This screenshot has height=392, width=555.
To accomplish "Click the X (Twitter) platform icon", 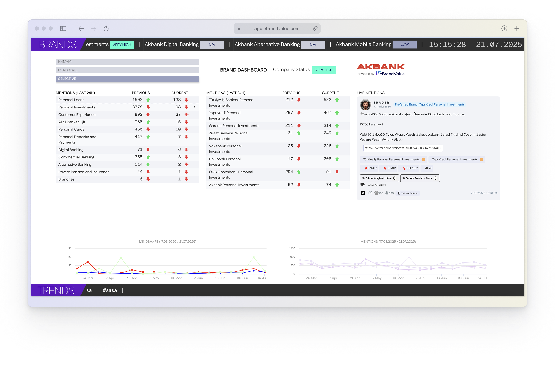I will click(x=363, y=193).
